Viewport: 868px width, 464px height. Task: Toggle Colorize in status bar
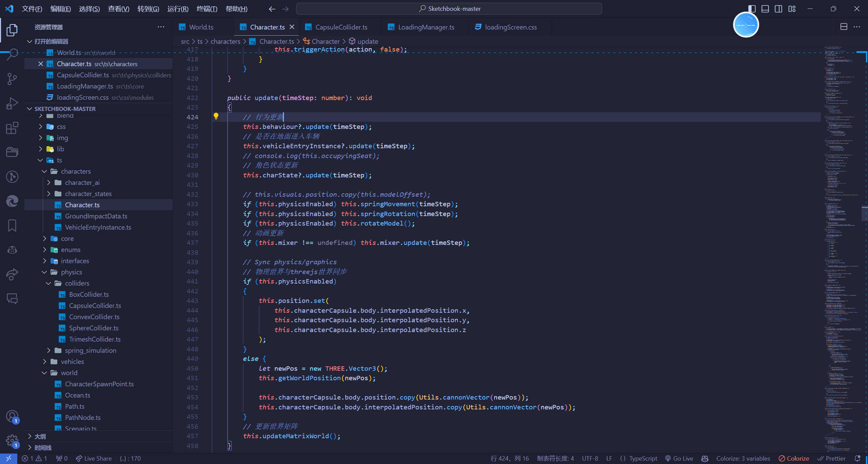tap(794, 458)
